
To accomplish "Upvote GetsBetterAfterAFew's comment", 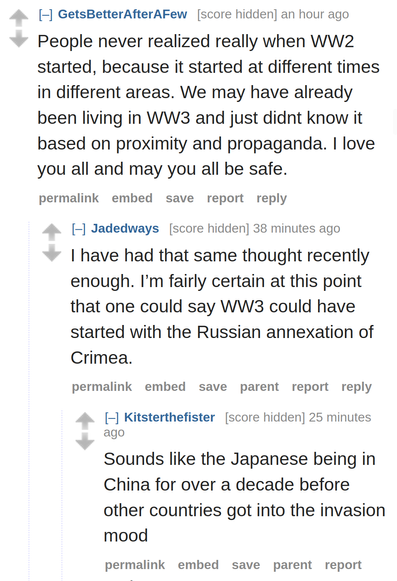I will (19, 18).
